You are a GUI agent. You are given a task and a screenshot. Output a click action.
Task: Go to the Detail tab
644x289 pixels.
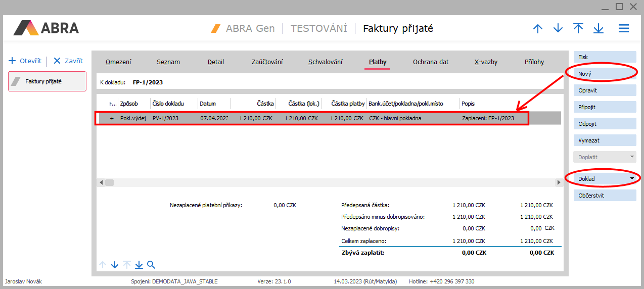[216, 62]
